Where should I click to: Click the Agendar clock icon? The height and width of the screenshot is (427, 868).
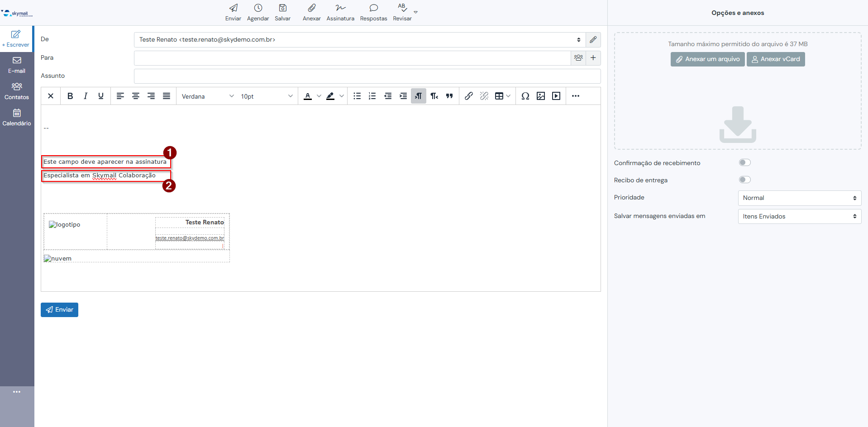point(258,8)
